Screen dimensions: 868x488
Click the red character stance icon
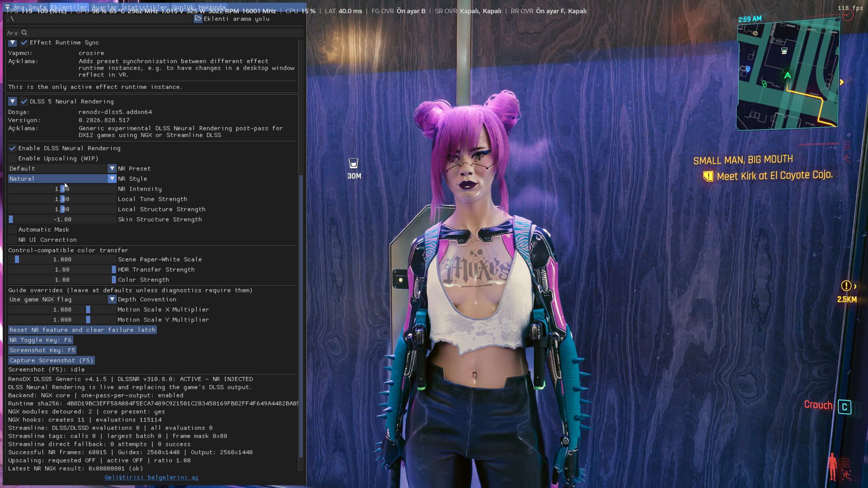coord(832,467)
